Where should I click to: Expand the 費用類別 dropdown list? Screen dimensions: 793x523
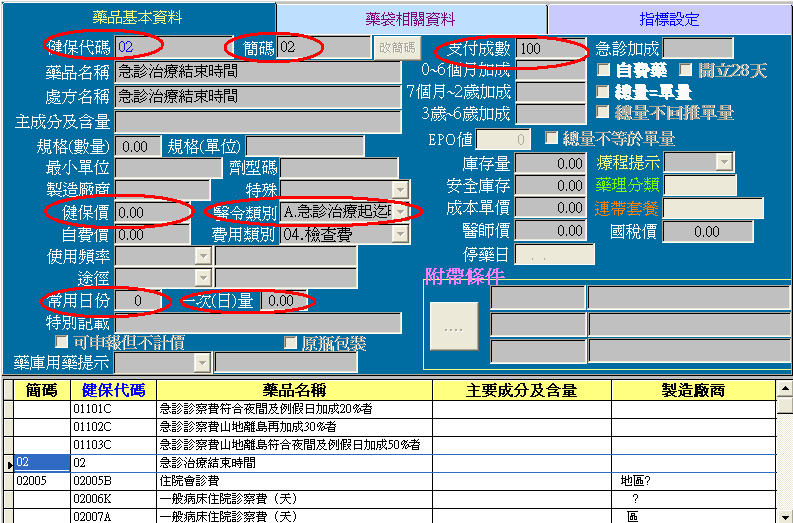tap(400, 233)
